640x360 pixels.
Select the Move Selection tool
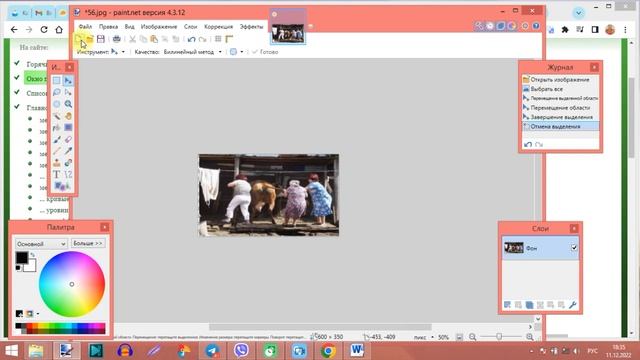68,92
